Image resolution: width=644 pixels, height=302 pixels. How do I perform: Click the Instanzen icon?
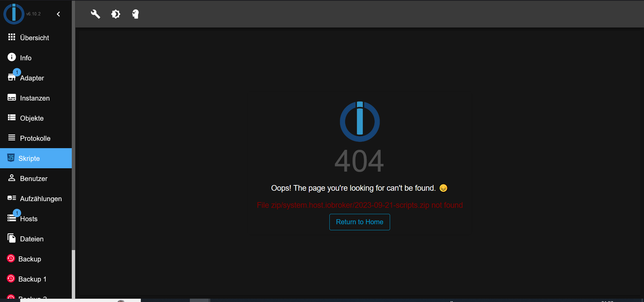point(12,98)
